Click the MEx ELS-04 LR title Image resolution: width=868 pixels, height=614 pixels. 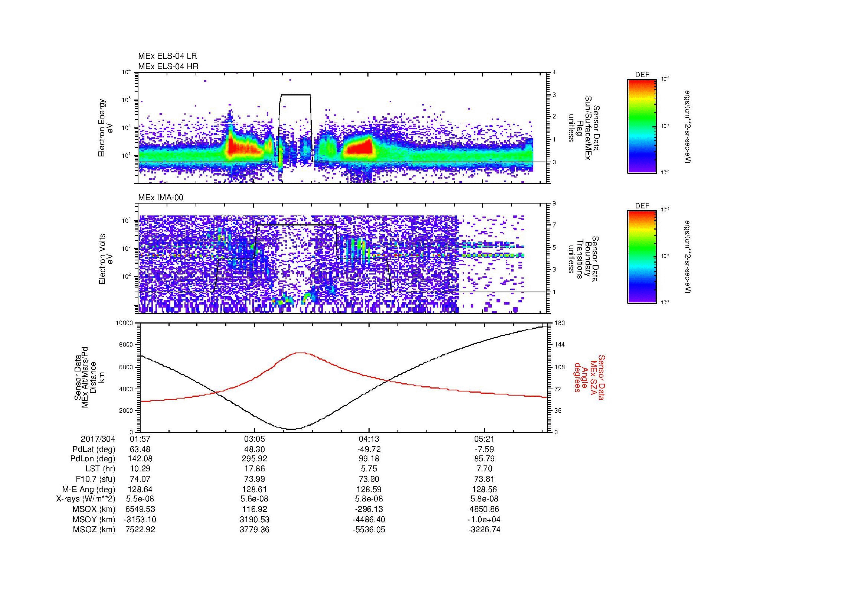click(167, 56)
